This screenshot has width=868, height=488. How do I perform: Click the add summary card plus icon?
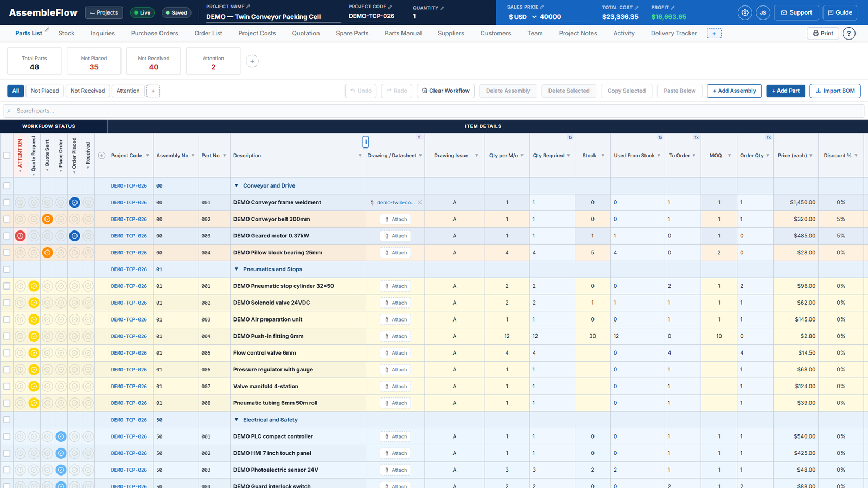click(x=252, y=61)
